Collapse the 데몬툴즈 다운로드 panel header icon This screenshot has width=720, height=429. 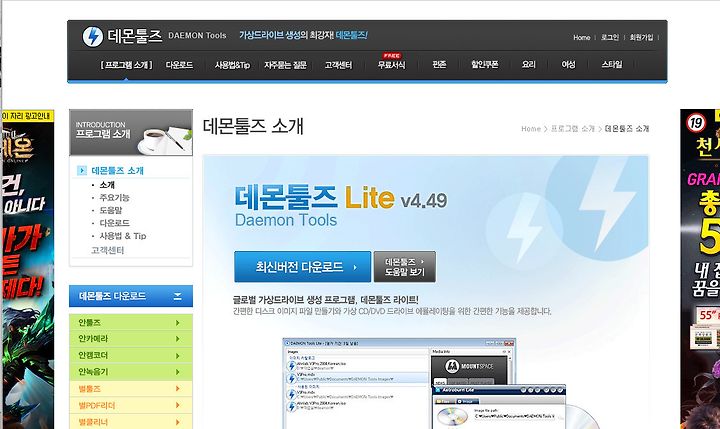click(x=178, y=296)
